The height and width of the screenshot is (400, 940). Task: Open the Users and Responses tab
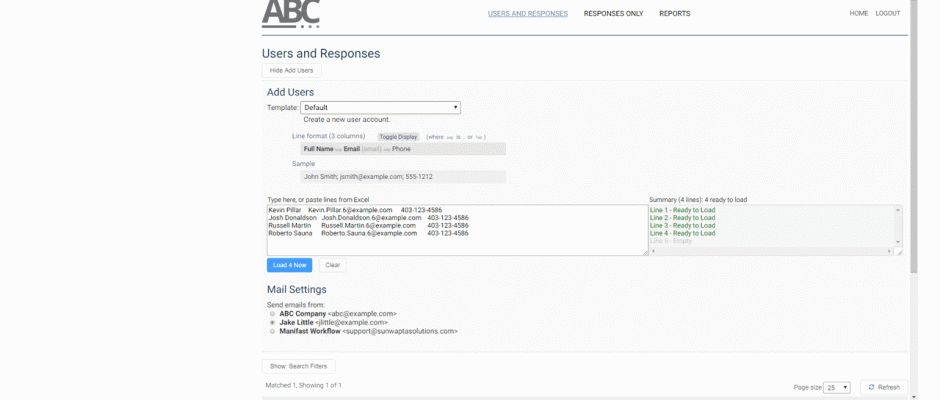tap(527, 14)
